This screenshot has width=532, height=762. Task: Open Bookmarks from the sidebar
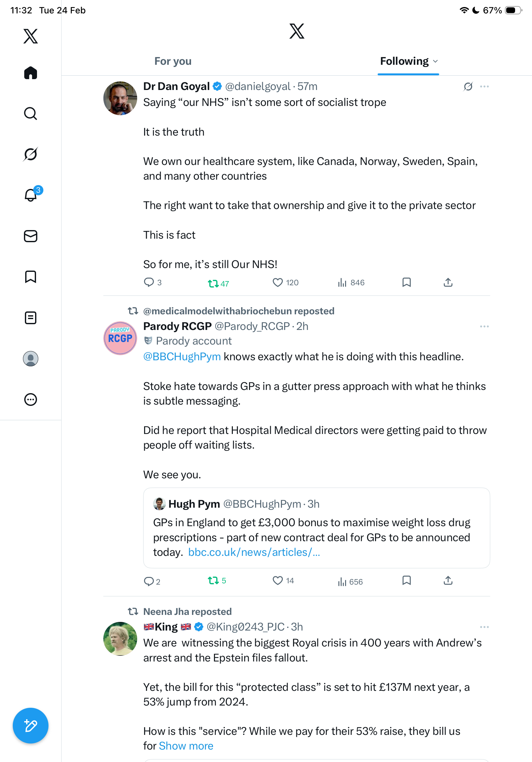[31, 276]
